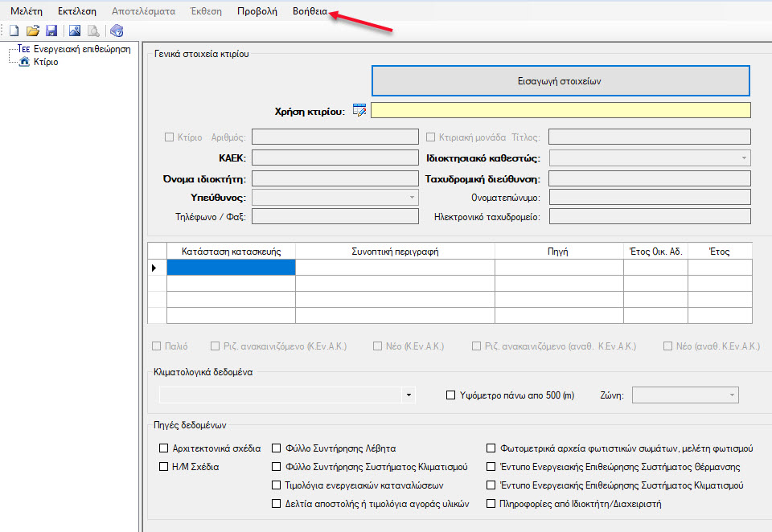Open the Εκτέλεση menu
Screen dimensions: 772x532
coord(77,11)
